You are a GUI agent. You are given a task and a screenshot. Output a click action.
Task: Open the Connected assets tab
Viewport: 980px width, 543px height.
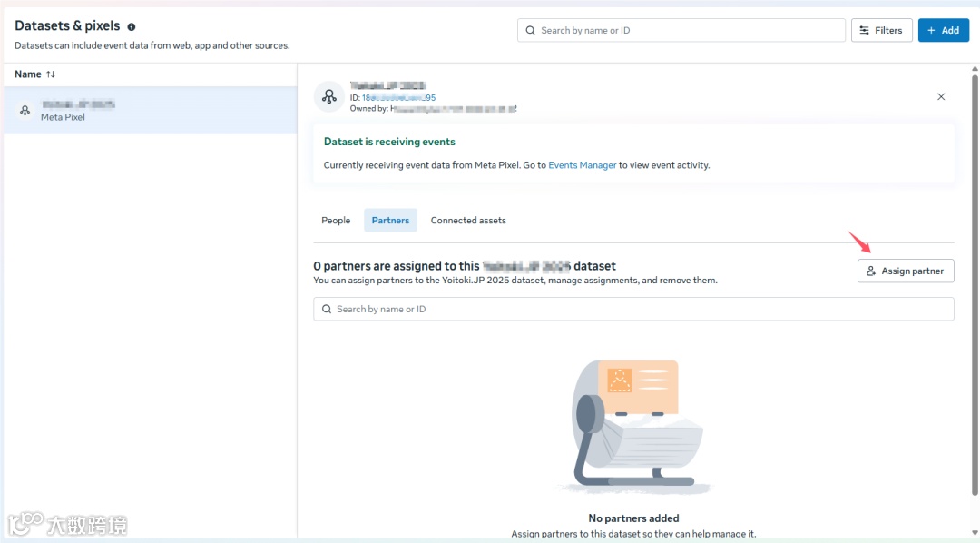(x=468, y=221)
